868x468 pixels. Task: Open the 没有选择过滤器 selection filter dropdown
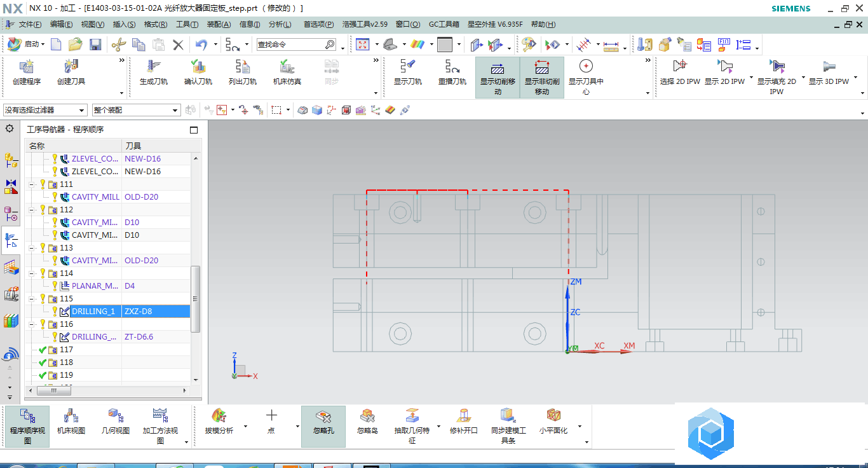(44, 110)
